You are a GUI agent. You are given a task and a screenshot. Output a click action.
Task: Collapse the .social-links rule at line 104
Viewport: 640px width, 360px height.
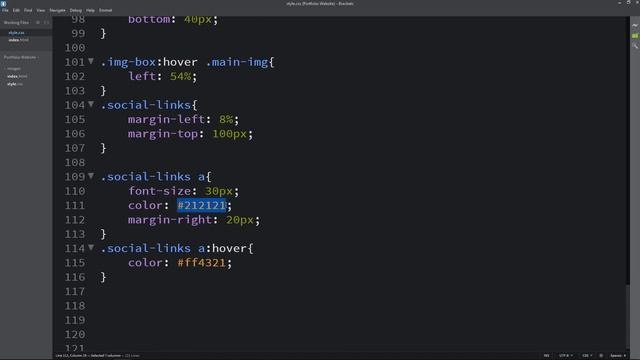(91, 104)
